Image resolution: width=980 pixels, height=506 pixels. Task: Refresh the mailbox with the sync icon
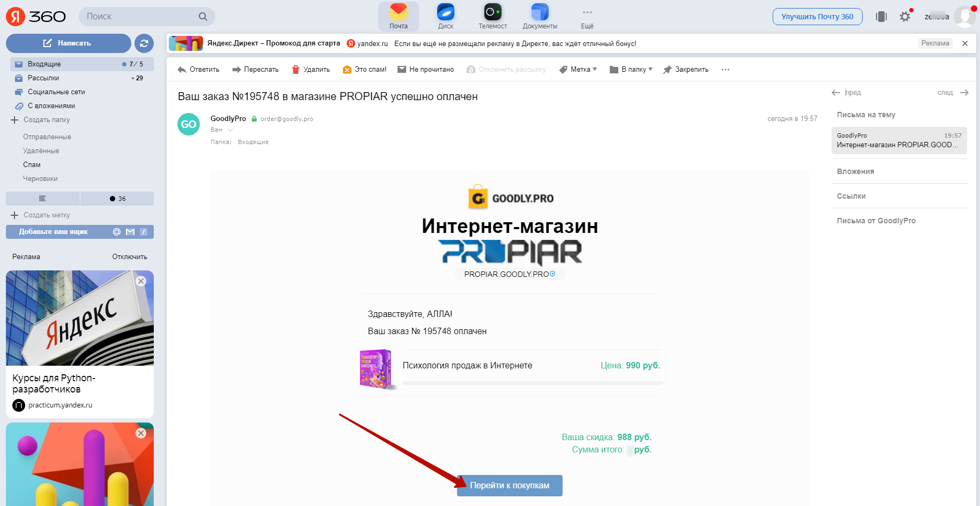click(x=144, y=43)
